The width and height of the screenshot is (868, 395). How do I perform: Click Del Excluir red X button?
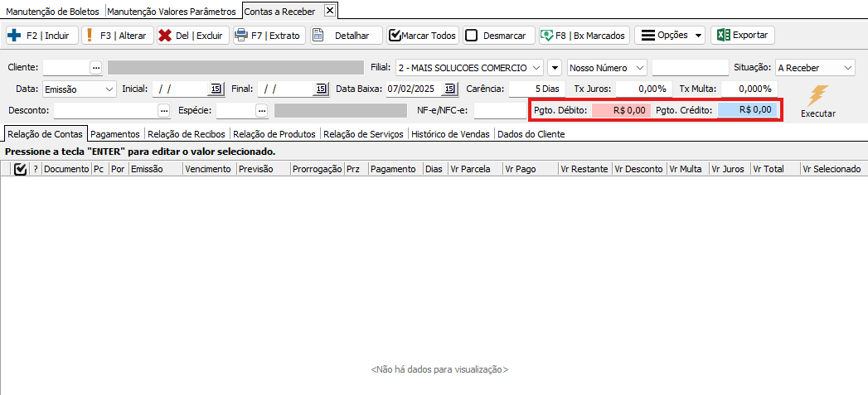pos(192,36)
